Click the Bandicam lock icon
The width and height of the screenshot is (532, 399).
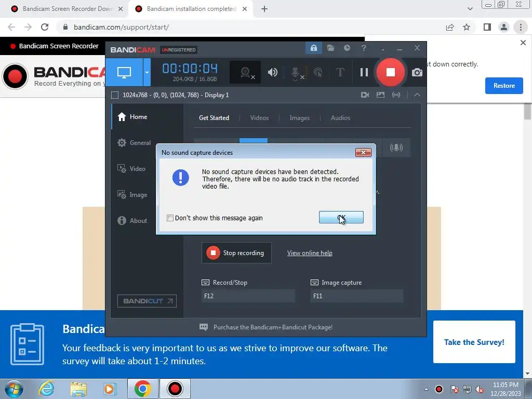click(x=314, y=48)
